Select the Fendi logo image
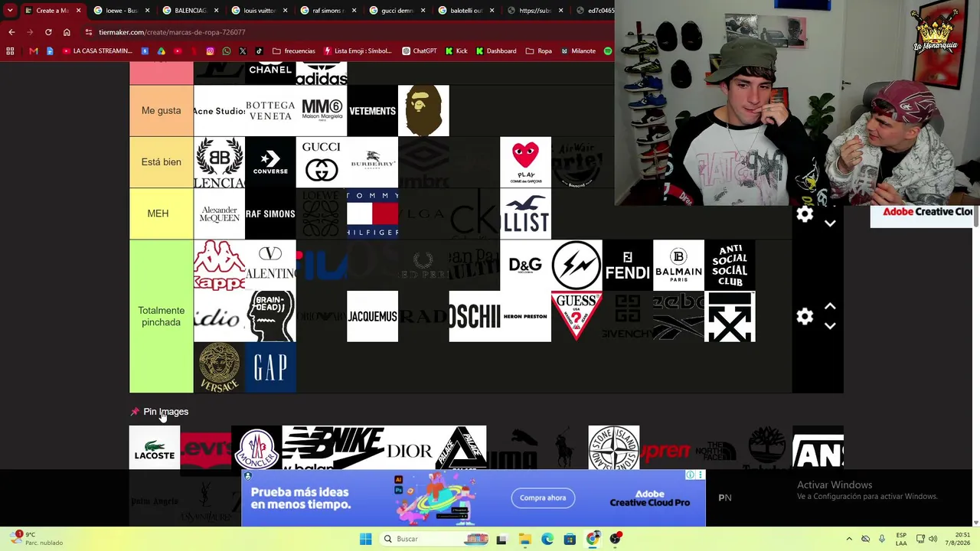 pos(628,265)
